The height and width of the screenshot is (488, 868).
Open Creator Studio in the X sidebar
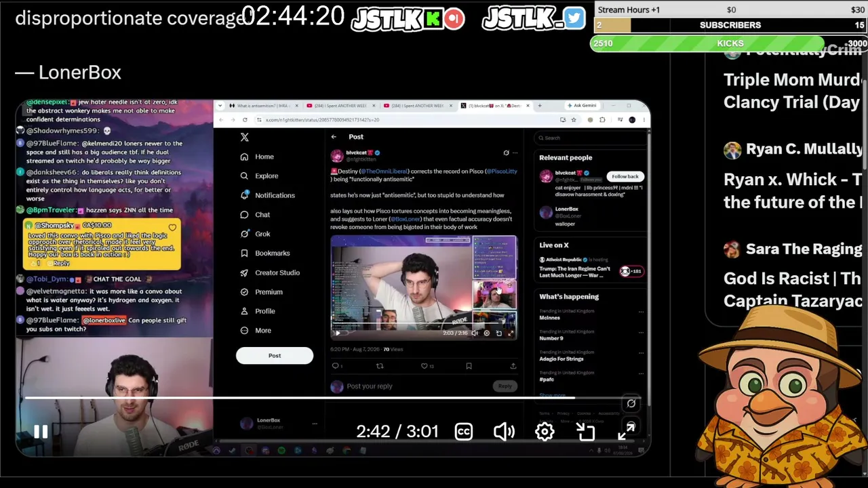click(269, 272)
